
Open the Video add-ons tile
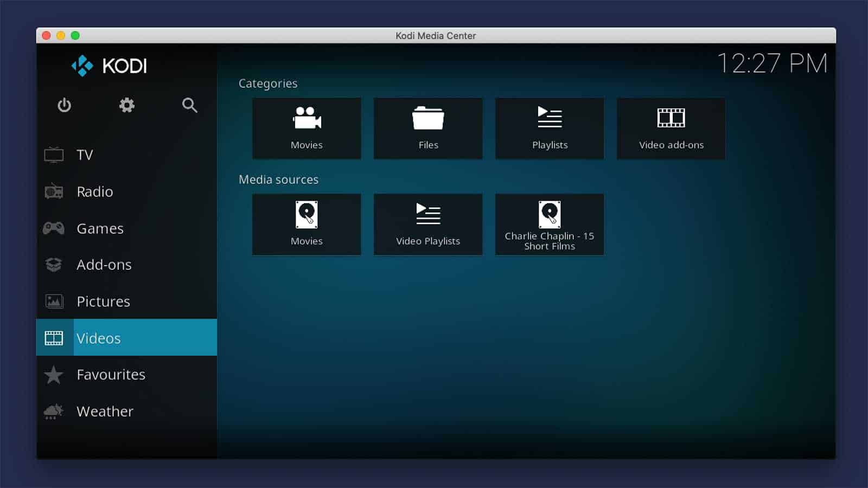coord(671,129)
